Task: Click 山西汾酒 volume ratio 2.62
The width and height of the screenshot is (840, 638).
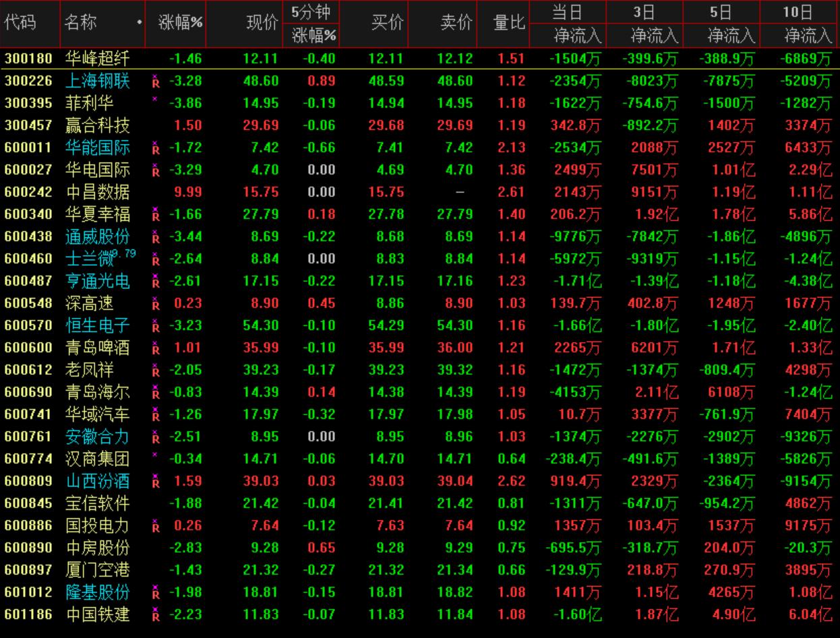Action: (511, 482)
